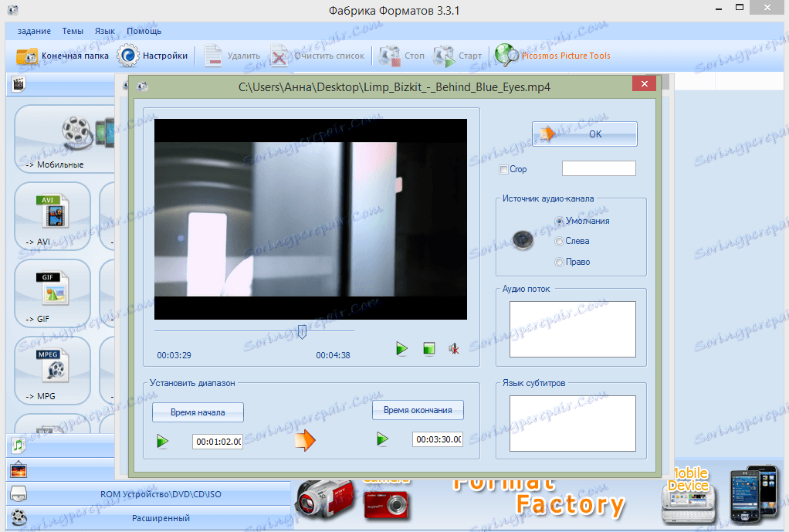
Task: Click the Время окончания button
Action: (418, 410)
